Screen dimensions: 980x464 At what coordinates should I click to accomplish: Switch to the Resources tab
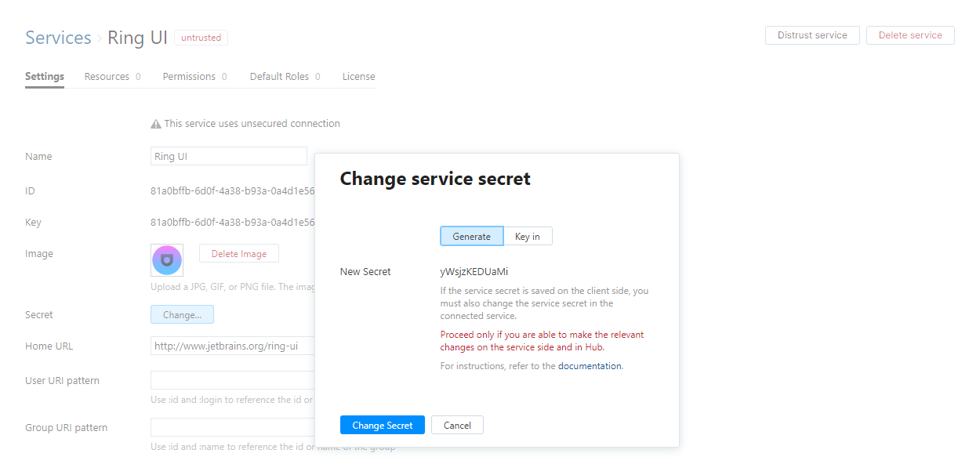pos(107,76)
